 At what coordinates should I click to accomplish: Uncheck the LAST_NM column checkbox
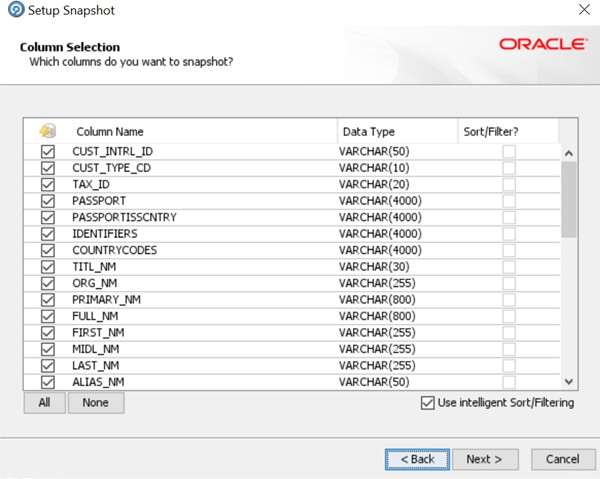click(x=48, y=365)
